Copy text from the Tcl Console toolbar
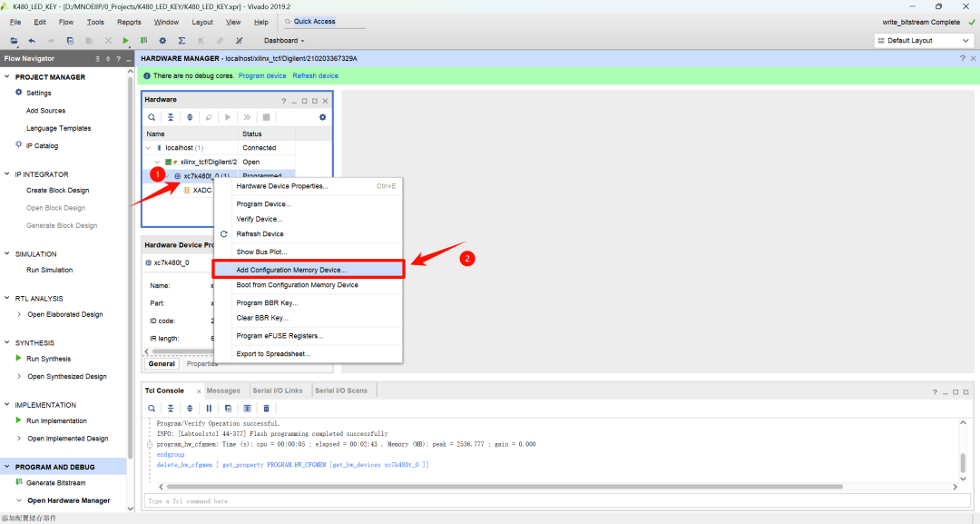This screenshot has height=524, width=980. [228, 408]
